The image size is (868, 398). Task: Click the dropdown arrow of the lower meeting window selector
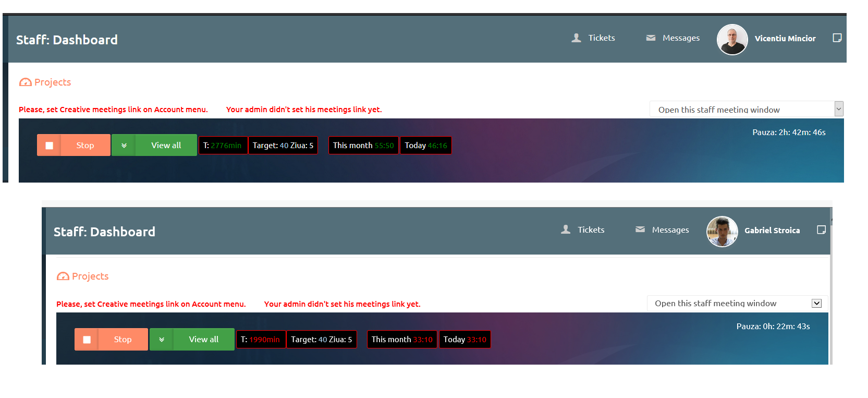817,304
